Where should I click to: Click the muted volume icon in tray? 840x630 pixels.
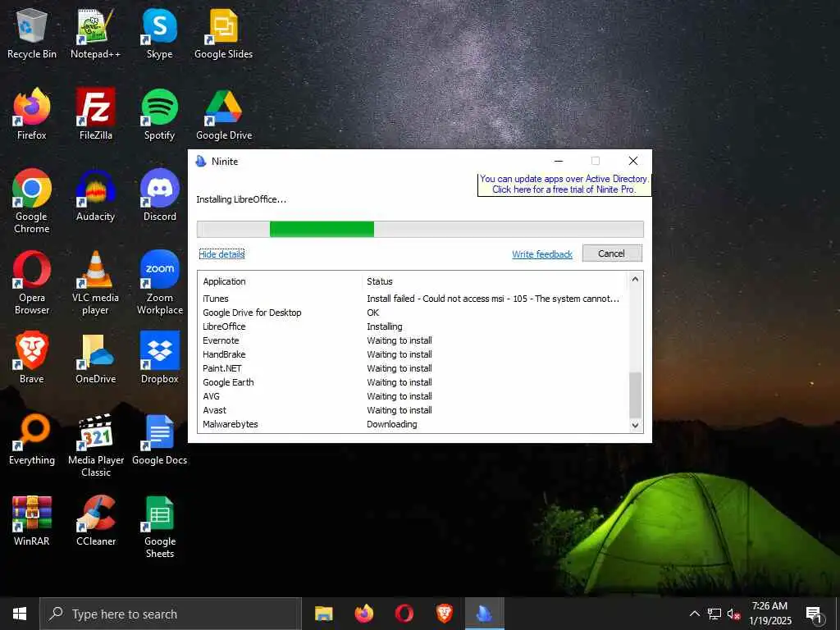[x=733, y=614]
